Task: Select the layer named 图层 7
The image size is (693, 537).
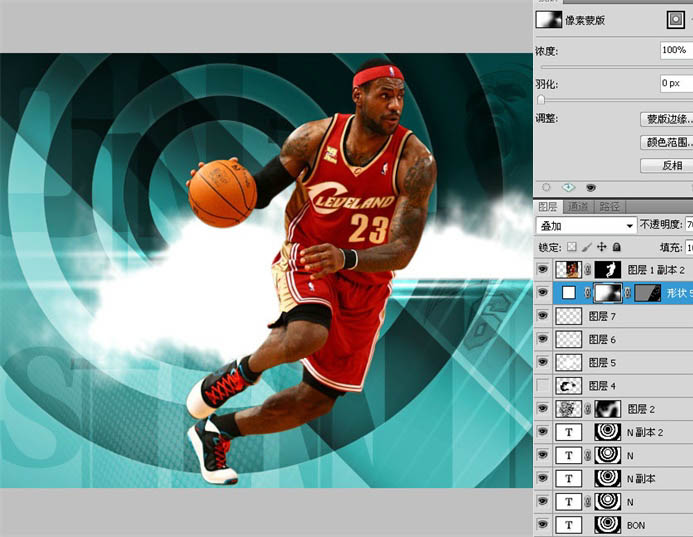Action: (602, 316)
